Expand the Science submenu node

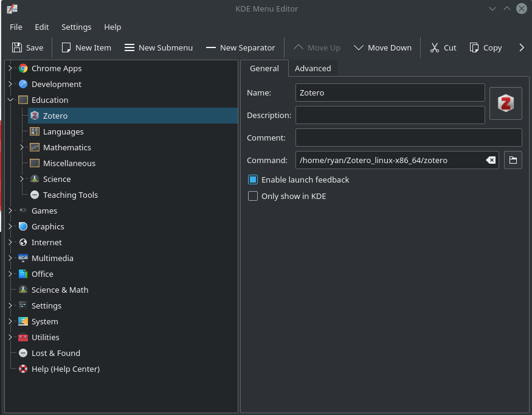(x=22, y=179)
